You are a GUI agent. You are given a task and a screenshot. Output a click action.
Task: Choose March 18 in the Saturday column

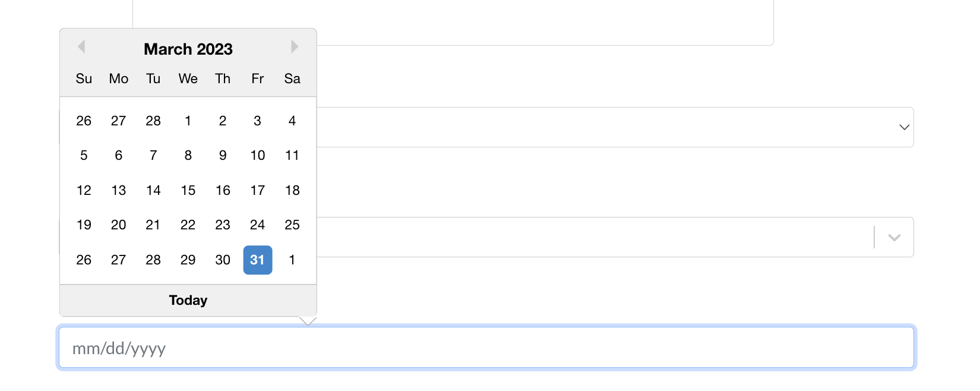point(292,190)
